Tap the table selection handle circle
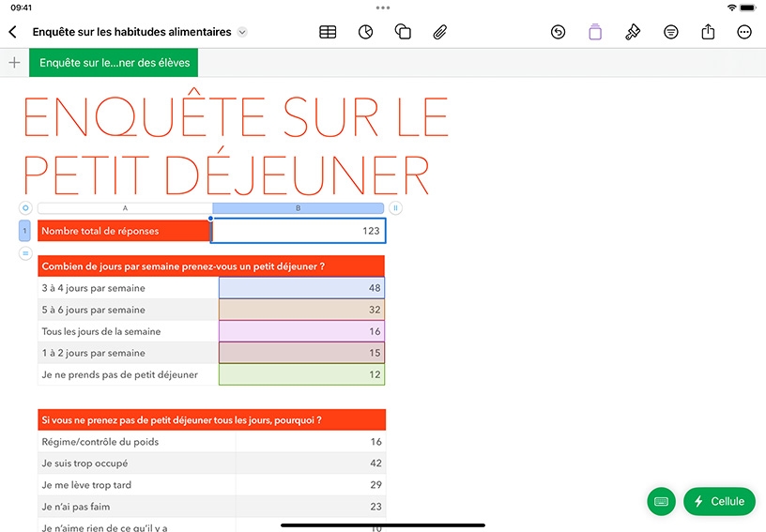This screenshot has width=766, height=532. click(25, 208)
